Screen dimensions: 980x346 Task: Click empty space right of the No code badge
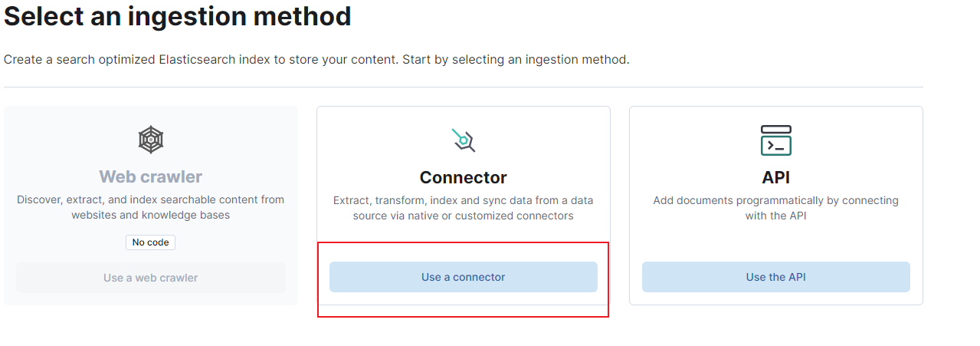pos(230,242)
